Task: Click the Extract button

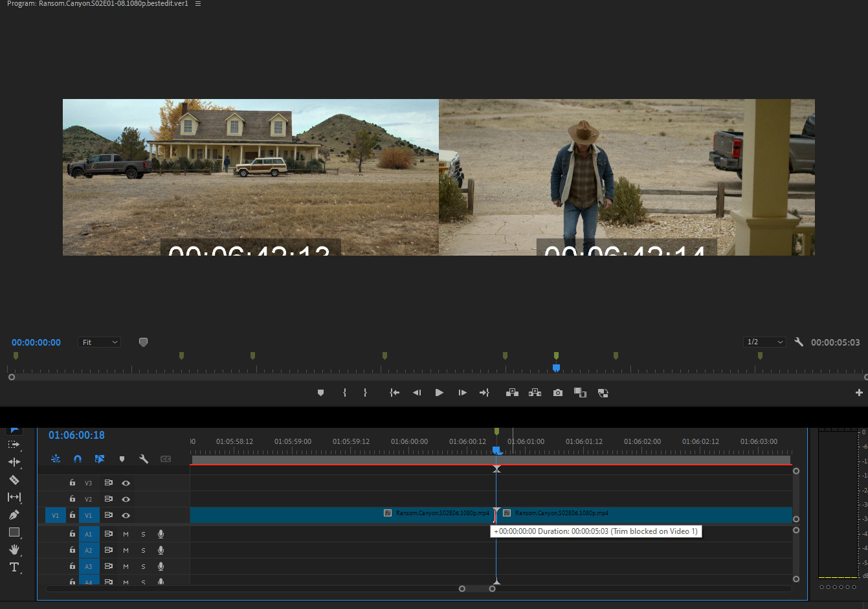Action: 535,393
